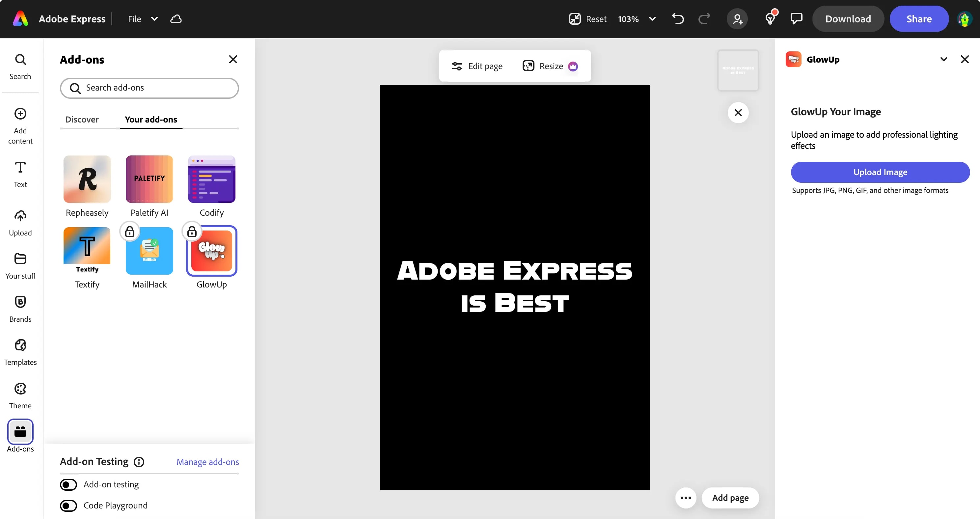The height and width of the screenshot is (519, 980).
Task: Enable the Add-on testing toggle
Action: click(68, 484)
